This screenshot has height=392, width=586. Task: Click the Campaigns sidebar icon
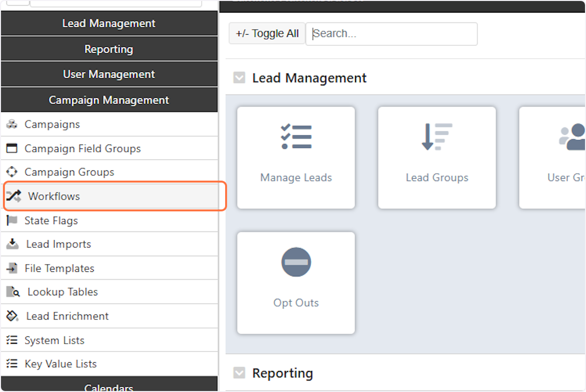coord(12,124)
